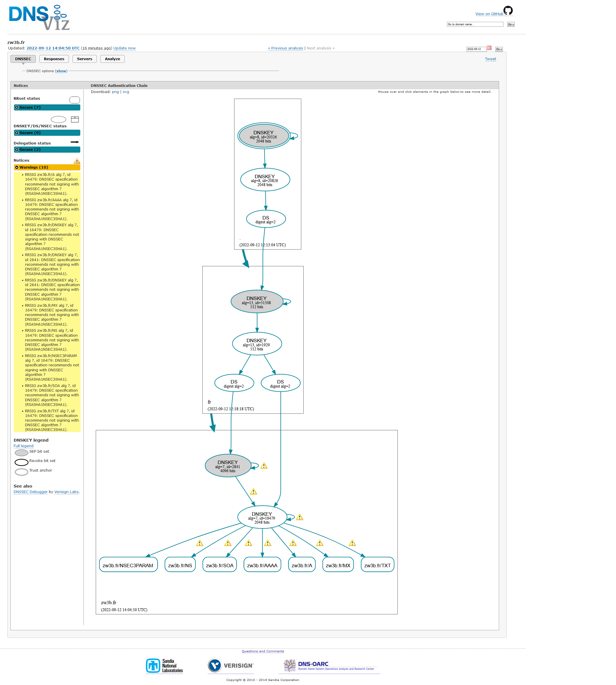Screen dimensions: 616x685
Task: Click the Go to domain name field
Action: 475,24
